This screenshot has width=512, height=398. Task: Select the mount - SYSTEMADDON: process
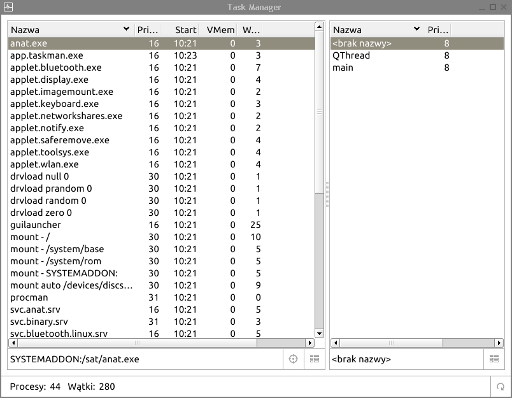pos(161,273)
